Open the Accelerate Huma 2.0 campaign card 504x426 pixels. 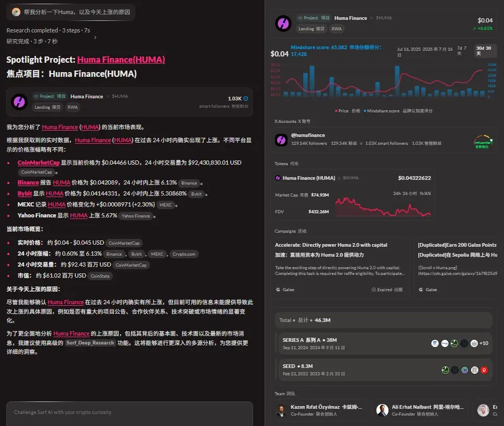340,268
